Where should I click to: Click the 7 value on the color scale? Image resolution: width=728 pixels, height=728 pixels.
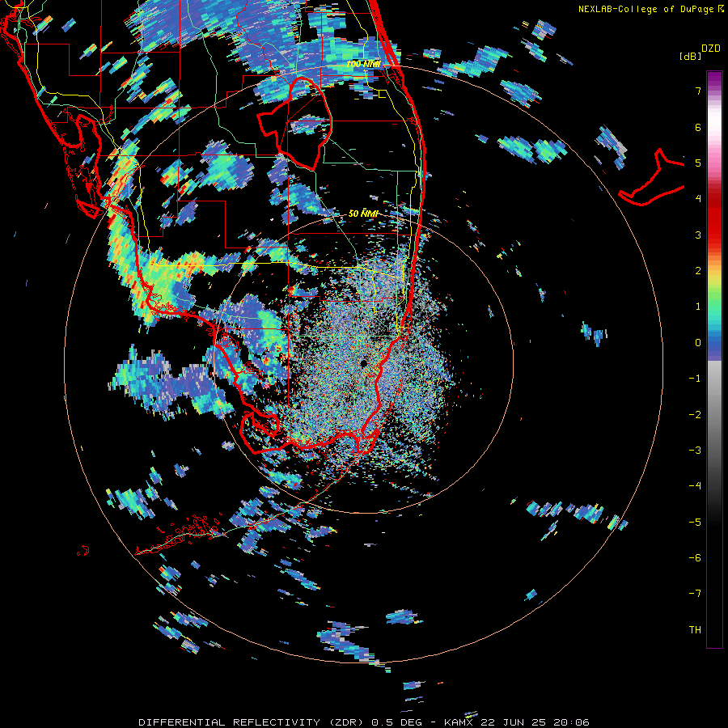[698, 91]
